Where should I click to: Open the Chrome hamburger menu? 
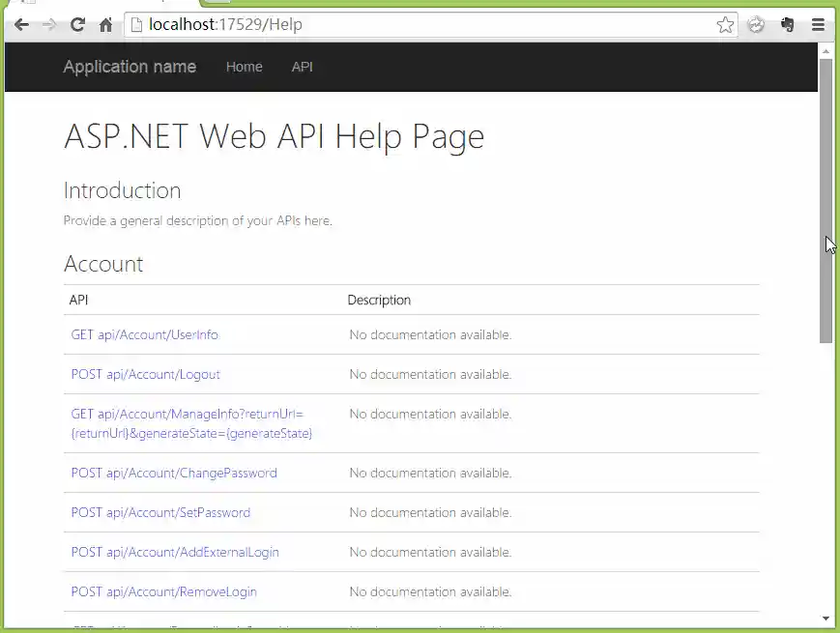point(818,25)
